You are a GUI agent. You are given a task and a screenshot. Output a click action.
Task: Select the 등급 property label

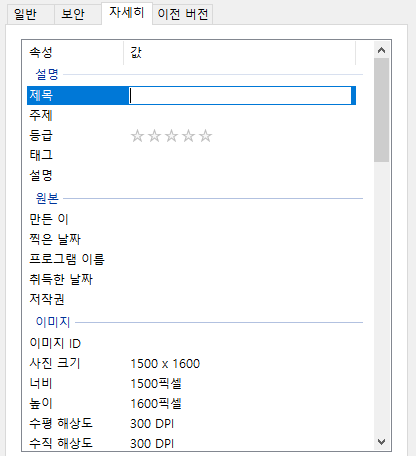point(41,135)
